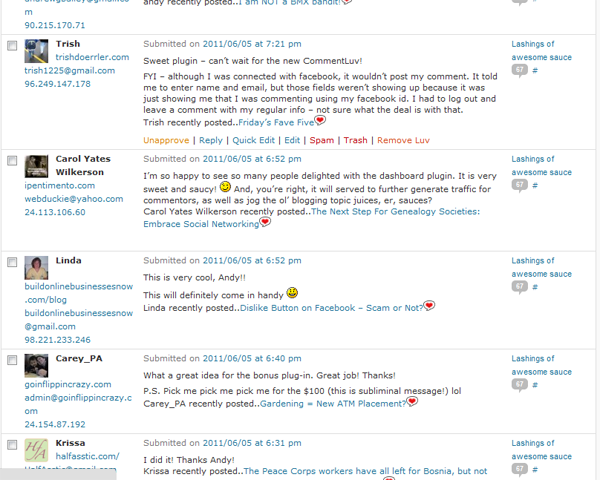Click Carol Yates Wilkerson's avatar

click(36, 166)
